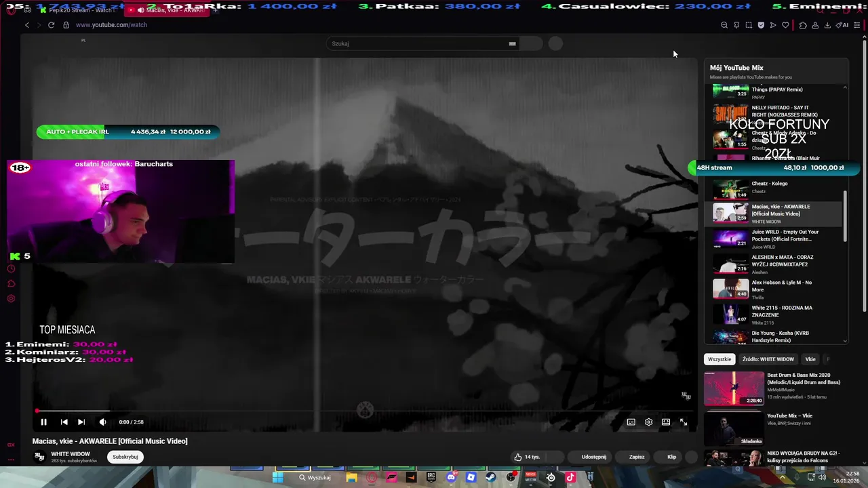This screenshot has width=868, height=488.
Task: Click the playlist panel scrollbar
Action: 845,216
